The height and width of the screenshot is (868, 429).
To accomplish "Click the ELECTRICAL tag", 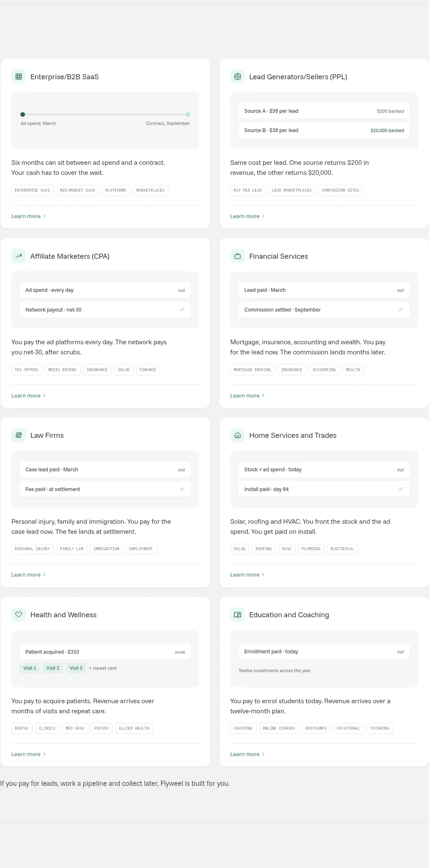I will click(342, 549).
